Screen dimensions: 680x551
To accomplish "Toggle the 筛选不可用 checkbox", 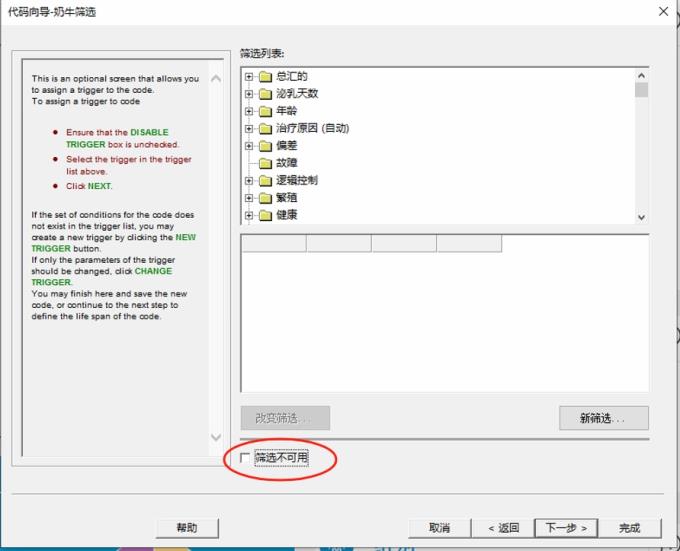I will click(x=245, y=458).
